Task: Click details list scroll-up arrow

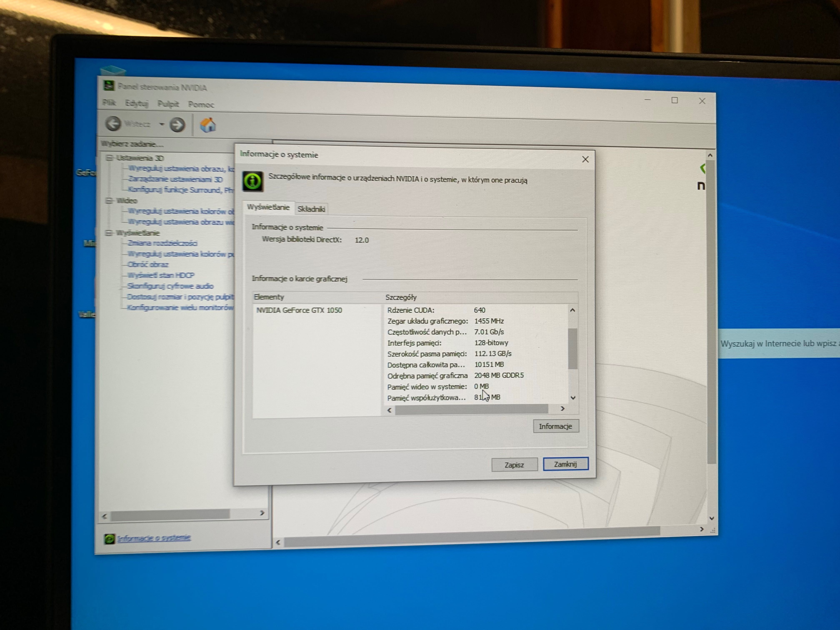Action: coord(573,310)
